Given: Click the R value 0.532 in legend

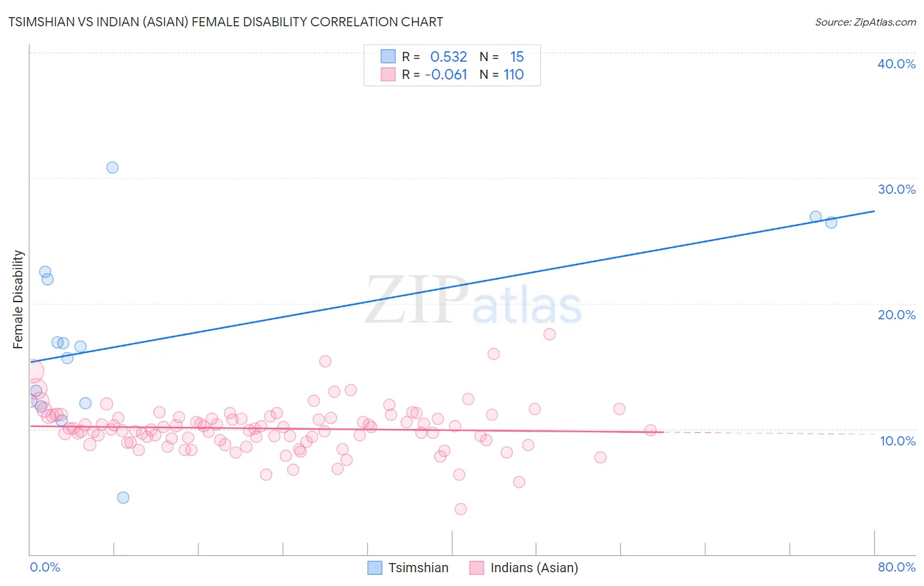Looking at the screenshot, I should click(449, 56).
